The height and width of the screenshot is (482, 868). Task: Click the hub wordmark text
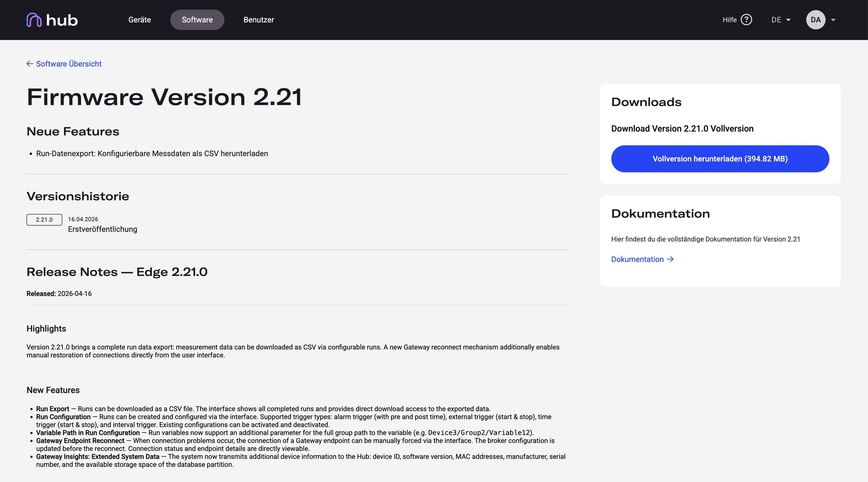click(62, 20)
